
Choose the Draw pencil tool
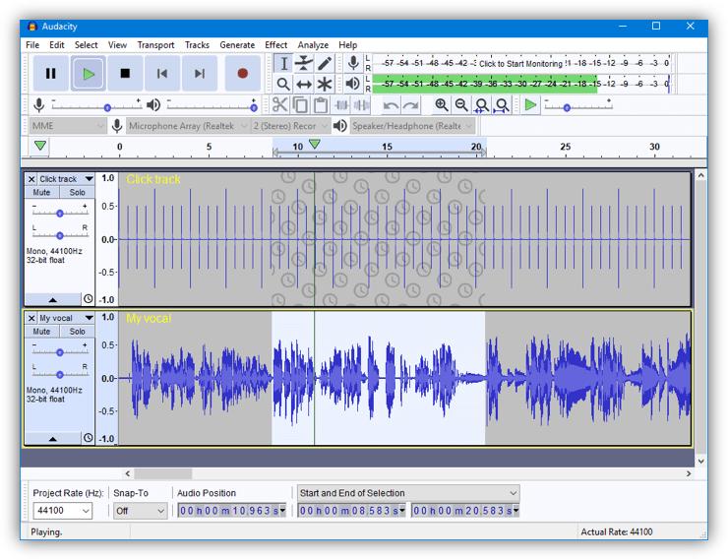tap(325, 63)
